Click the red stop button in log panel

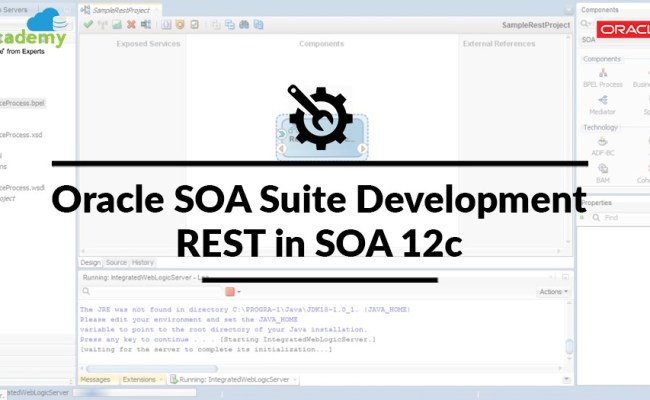[230, 291]
